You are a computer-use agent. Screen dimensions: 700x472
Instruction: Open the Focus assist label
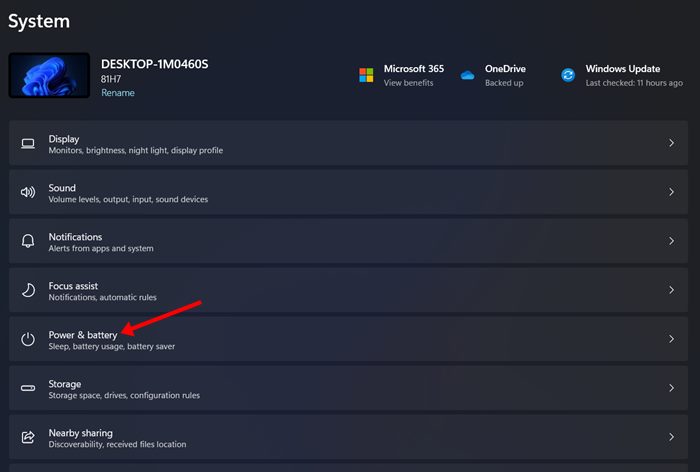[73, 286]
